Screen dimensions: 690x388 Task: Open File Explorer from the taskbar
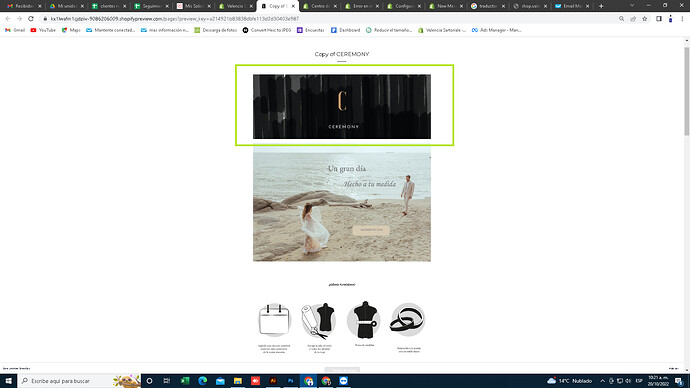(x=238, y=381)
